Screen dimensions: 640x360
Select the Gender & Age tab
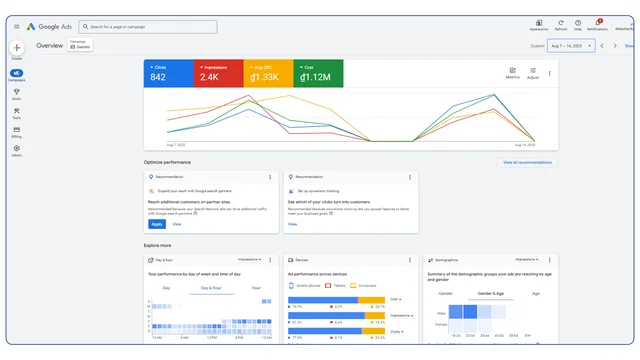point(491,293)
